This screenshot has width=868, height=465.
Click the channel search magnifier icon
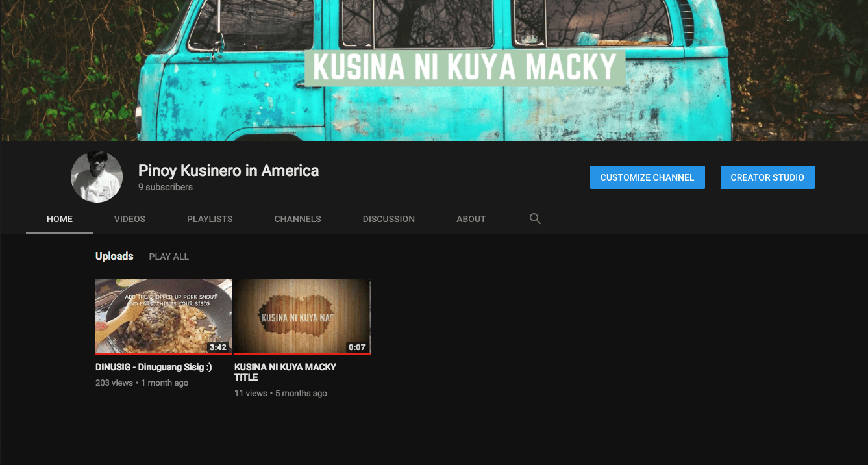coord(535,219)
